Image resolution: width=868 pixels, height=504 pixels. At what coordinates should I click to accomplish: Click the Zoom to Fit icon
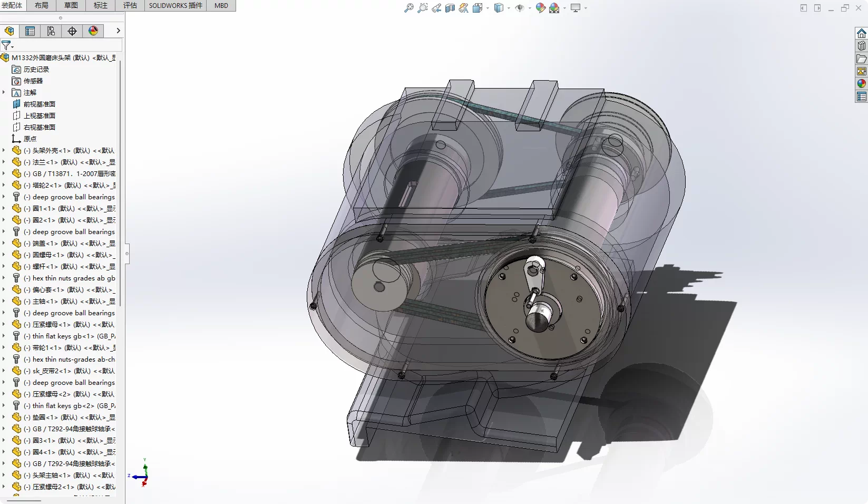click(408, 8)
